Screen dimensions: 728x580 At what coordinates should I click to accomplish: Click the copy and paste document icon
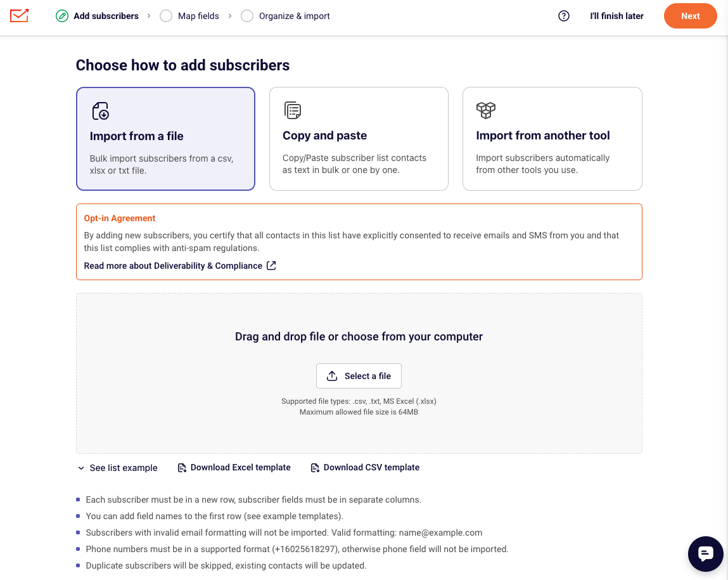293,110
